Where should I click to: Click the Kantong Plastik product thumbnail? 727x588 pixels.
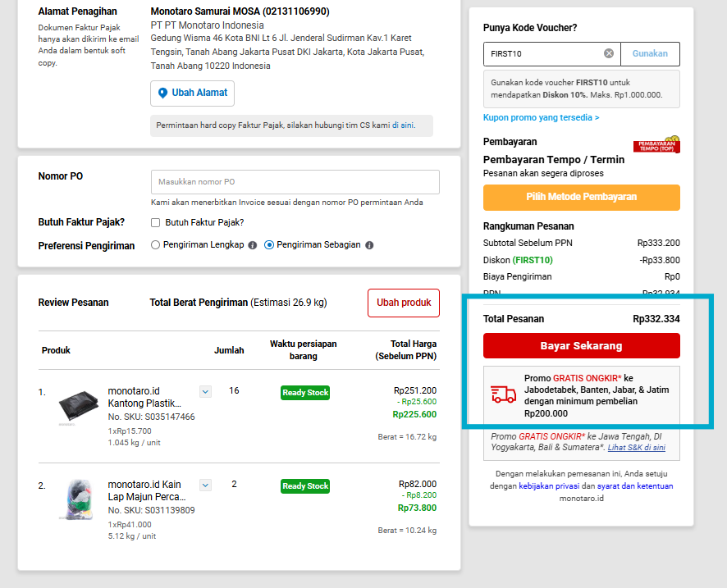[x=78, y=407]
